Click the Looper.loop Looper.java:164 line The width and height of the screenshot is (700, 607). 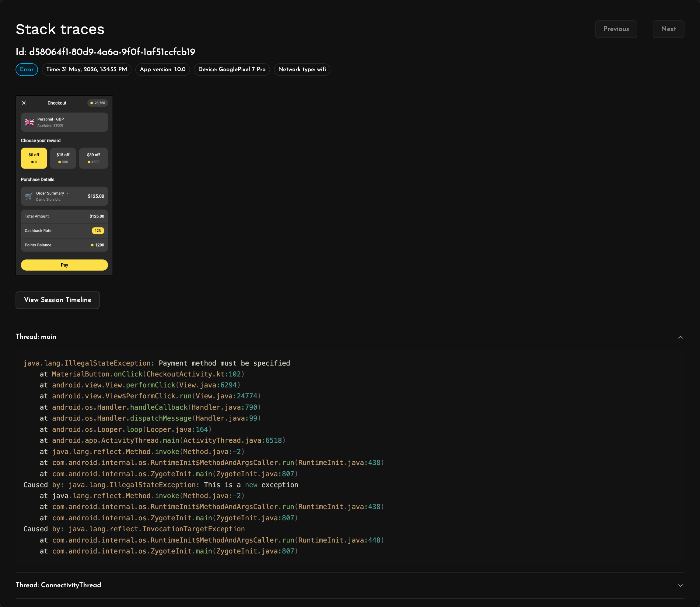pyautogui.click(x=126, y=429)
